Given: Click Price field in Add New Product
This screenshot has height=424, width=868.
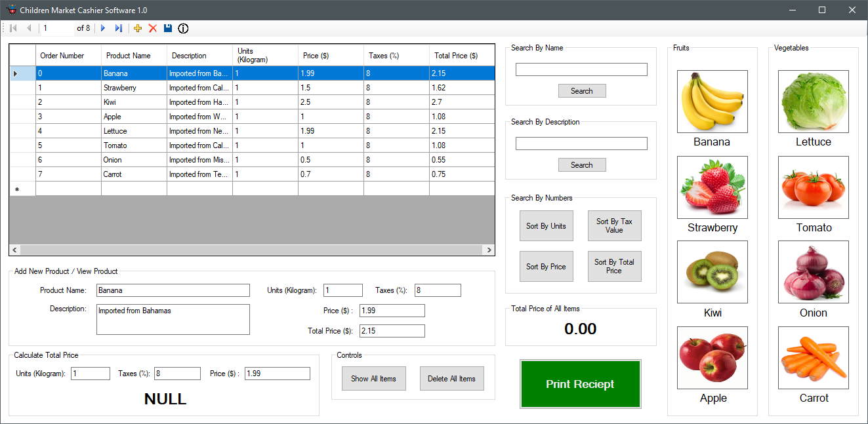Looking at the screenshot, I should (x=392, y=311).
